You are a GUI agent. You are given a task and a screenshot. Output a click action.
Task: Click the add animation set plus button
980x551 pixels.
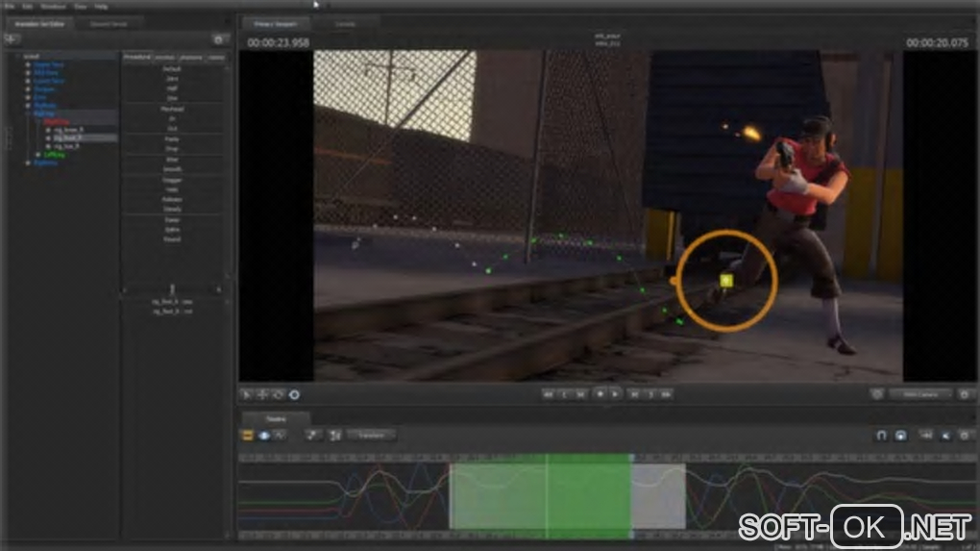(x=12, y=39)
